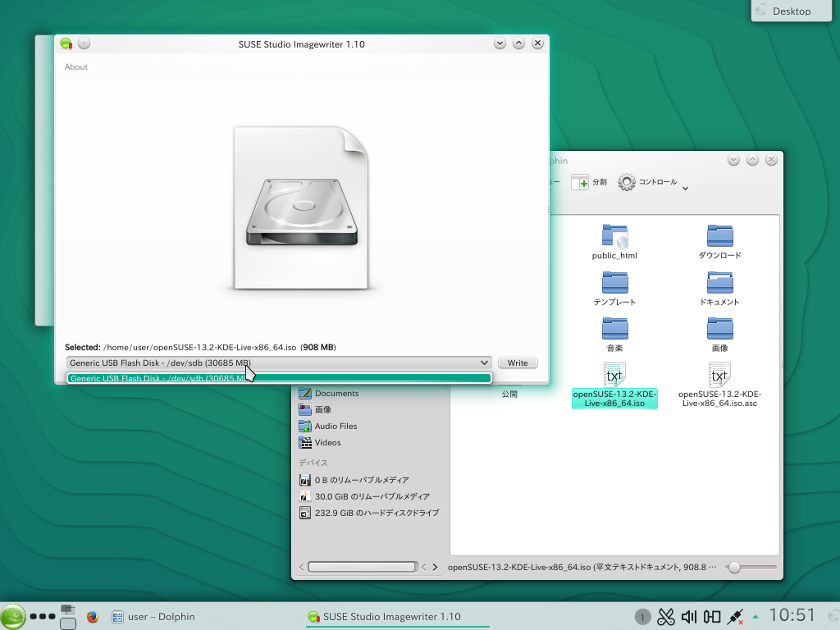Adjust the Dolphin icon zoom slider

point(734,567)
